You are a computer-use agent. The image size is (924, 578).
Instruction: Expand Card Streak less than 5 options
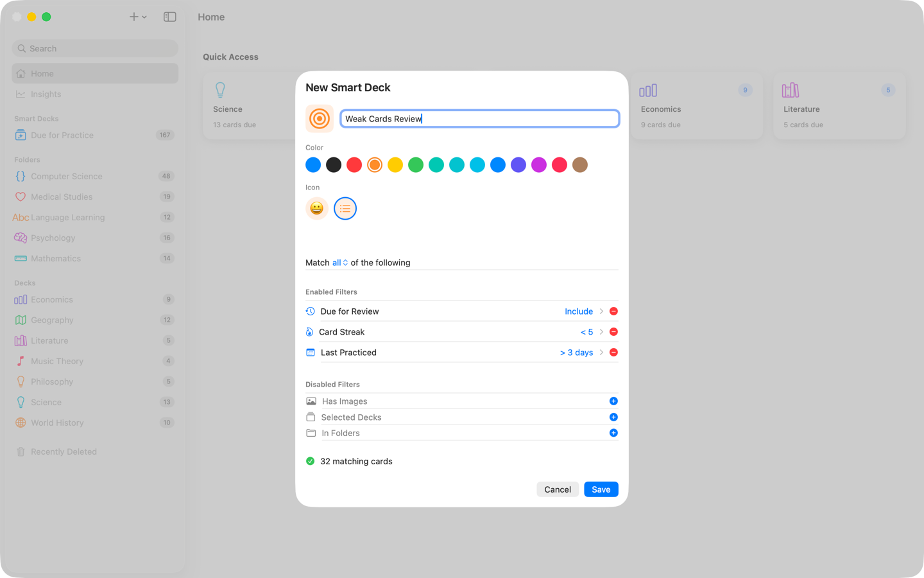pyautogui.click(x=592, y=332)
